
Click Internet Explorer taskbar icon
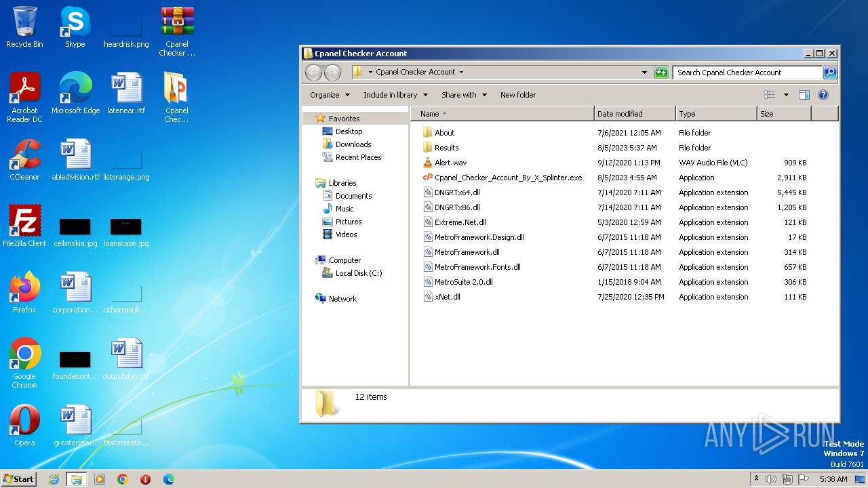pos(54,479)
